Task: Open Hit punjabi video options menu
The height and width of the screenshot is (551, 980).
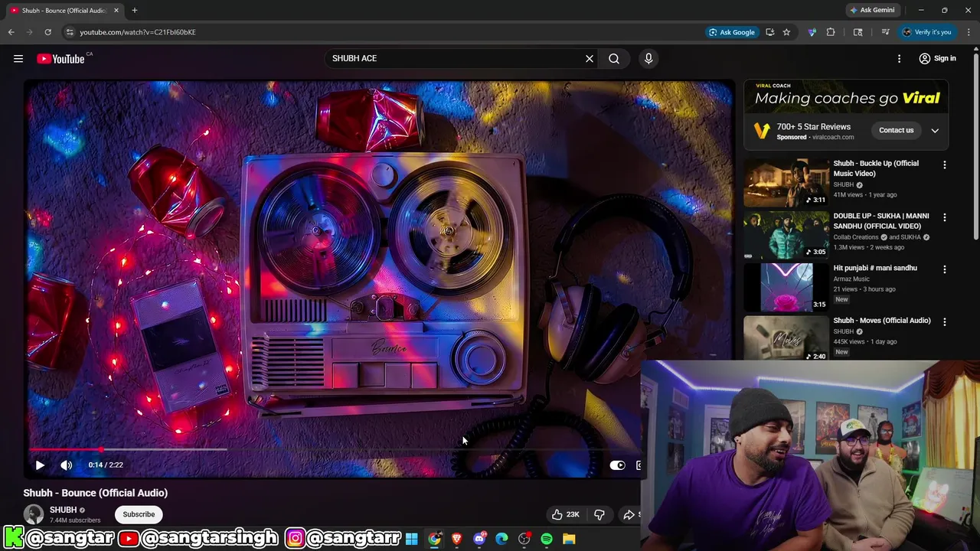Action: coord(944,269)
